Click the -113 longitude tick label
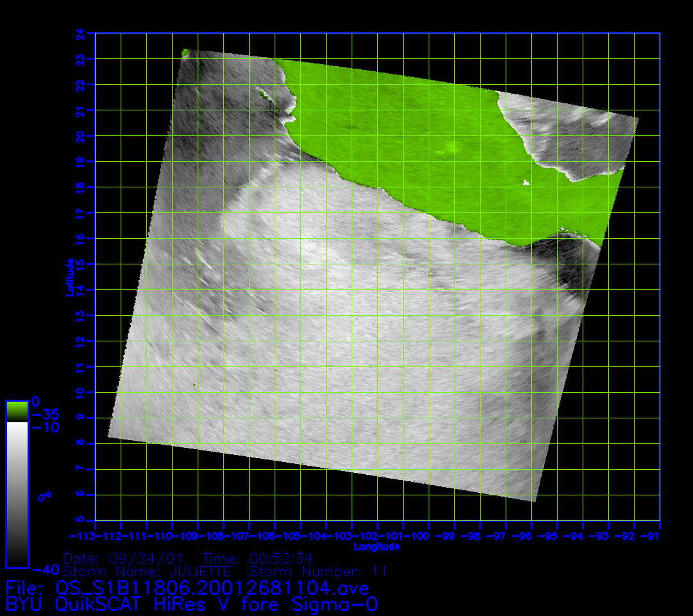This screenshot has width=693, height=616. [85, 536]
